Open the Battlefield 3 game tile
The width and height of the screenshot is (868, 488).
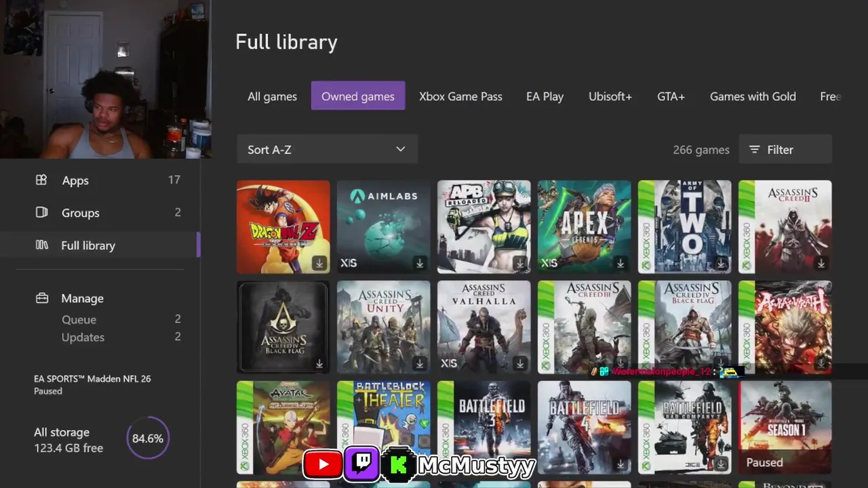(x=484, y=427)
